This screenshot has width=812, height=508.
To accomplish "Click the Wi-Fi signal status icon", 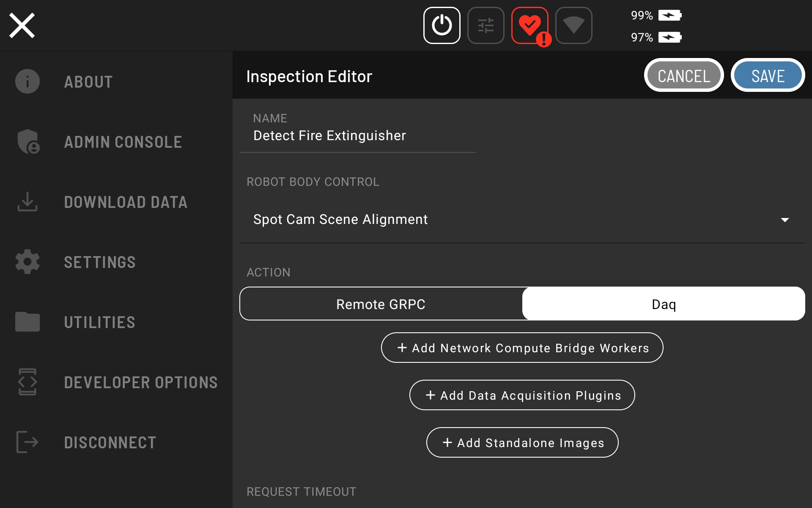I will (573, 25).
